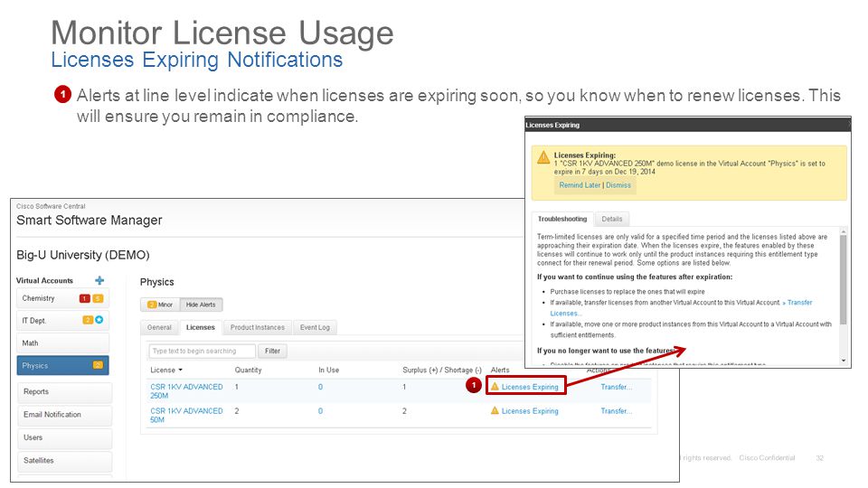Image resolution: width=868 pixels, height=488 pixels.
Task: Open the Users section
Action: (x=64, y=437)
